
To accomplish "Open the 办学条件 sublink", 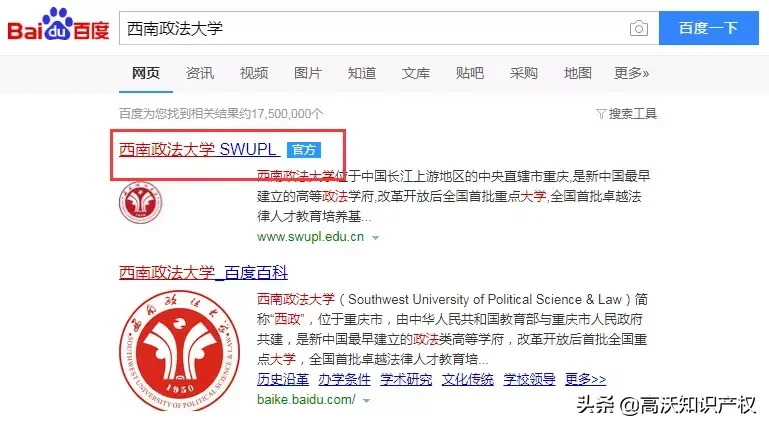I will [344, 379].
